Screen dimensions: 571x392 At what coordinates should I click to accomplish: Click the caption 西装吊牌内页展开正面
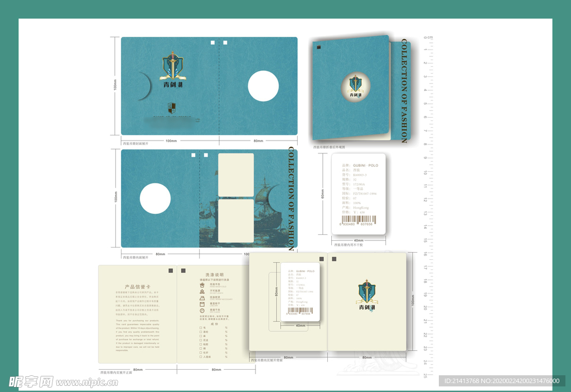(116, 372)
